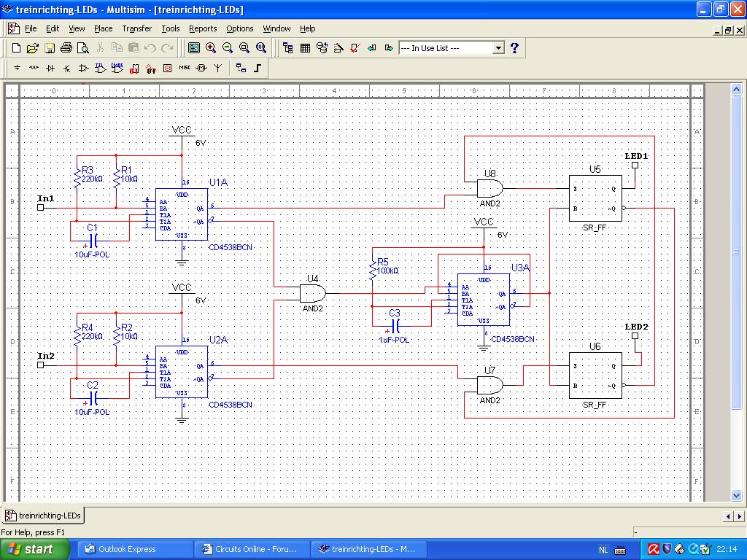Viewport: 747px width, 560px height.
Task: Place a TTL component from the toolbar
Action: (x=101, y=69)
